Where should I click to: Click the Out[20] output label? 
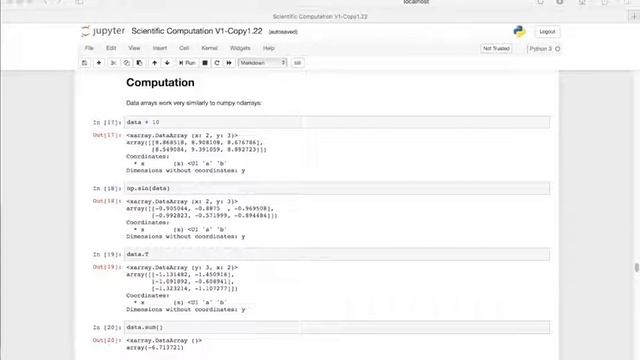click(107, 340)
